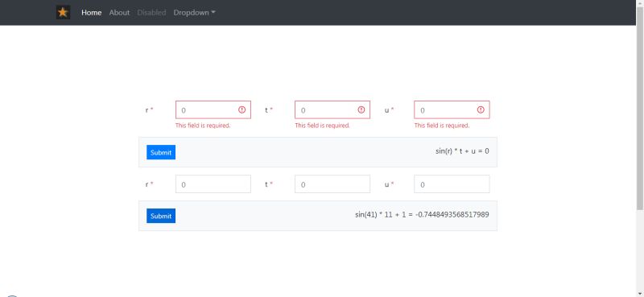Submit the second form showing sin(41) result
The width and height of the screenshot is (644, 297).
point(161,216)
